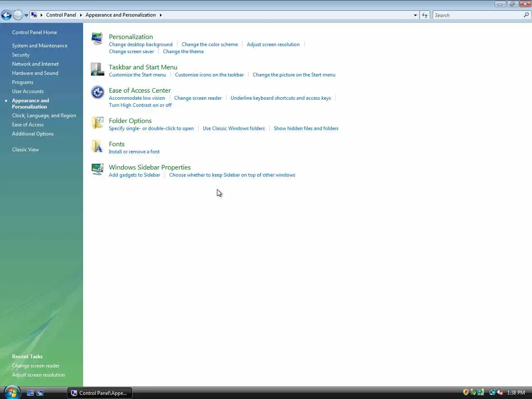Click the refresh button beside address bar
Viewport: 532px width, 399px height.
425,15
